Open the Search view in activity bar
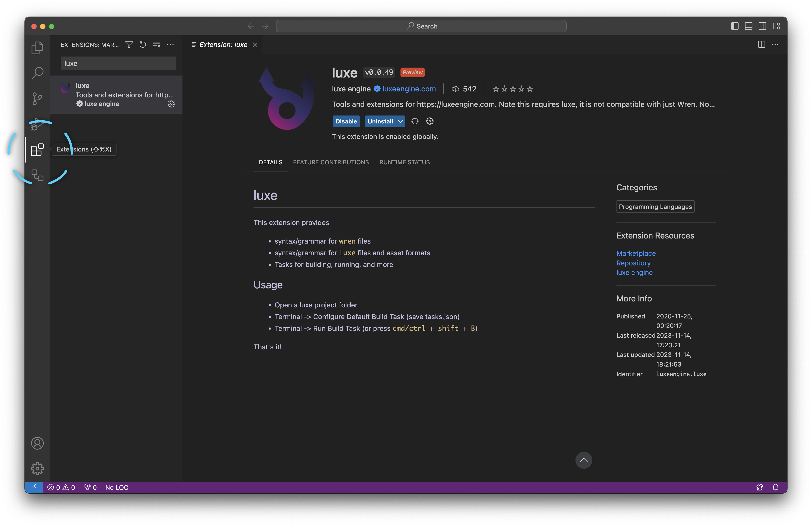 pyautogui.click(x=37, y=73)
